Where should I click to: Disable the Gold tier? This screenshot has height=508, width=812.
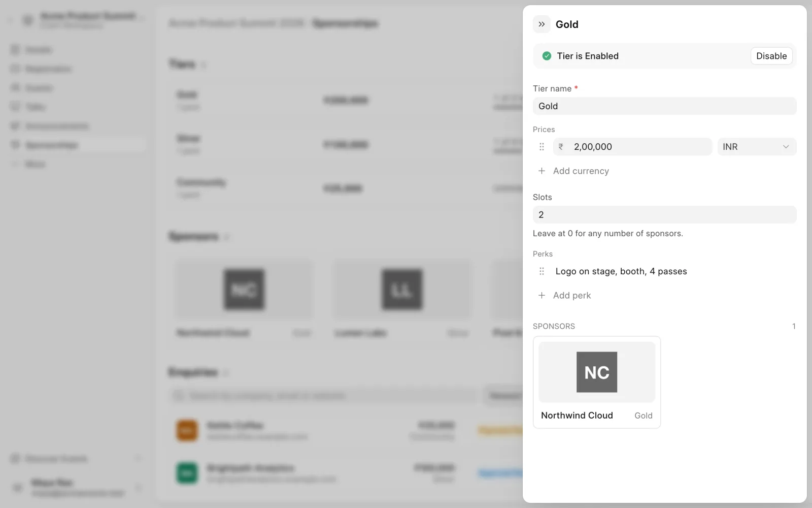771,56
